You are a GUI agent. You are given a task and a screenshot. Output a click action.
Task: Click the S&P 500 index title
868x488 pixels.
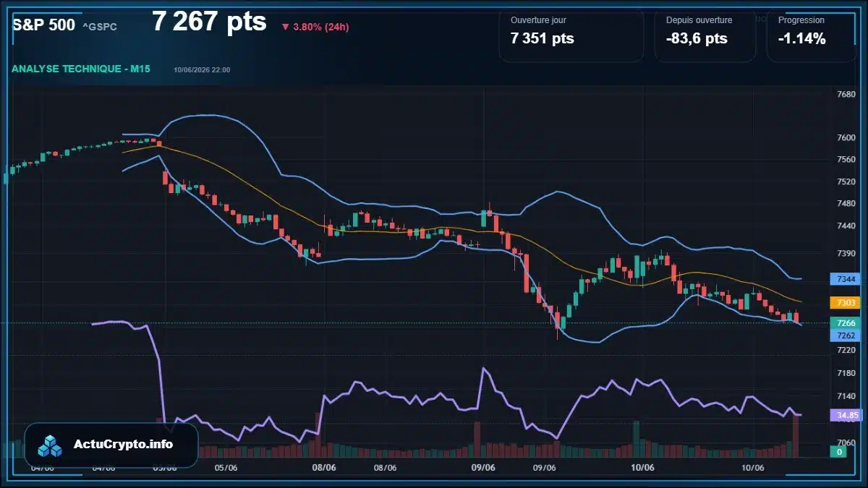pos(43,25)
